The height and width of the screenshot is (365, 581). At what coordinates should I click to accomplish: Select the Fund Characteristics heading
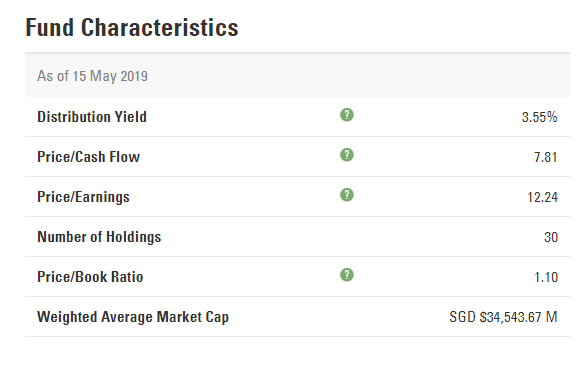tap(132, 27)
